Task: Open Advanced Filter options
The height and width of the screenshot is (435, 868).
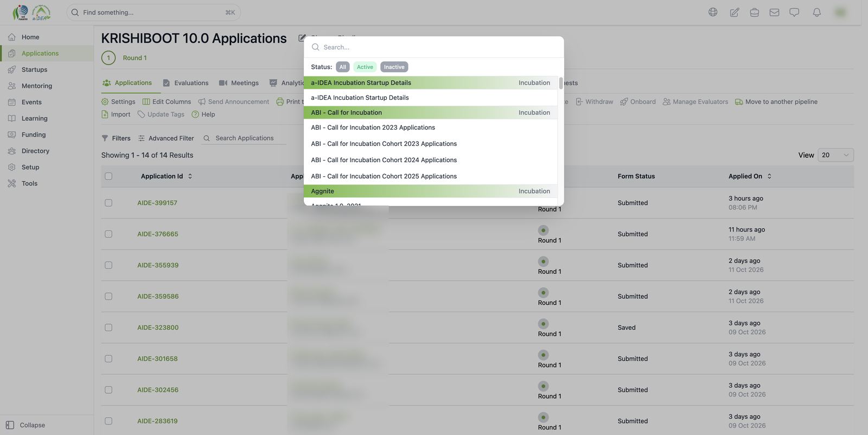Action: 166,138
